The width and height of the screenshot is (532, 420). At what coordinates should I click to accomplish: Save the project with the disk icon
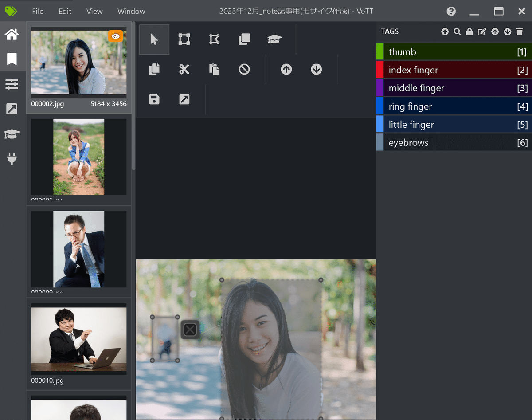pyautogui.click(x=154, y=99)
